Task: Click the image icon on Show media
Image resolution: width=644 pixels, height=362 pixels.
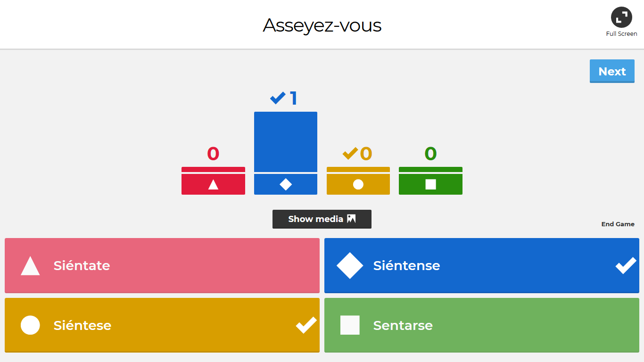Action: point(351,219)
